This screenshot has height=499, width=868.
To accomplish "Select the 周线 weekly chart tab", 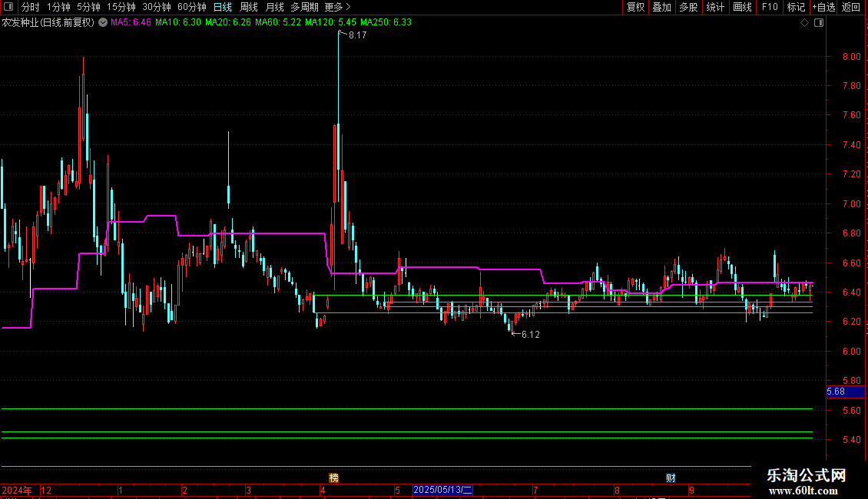I will click(249, 7).
